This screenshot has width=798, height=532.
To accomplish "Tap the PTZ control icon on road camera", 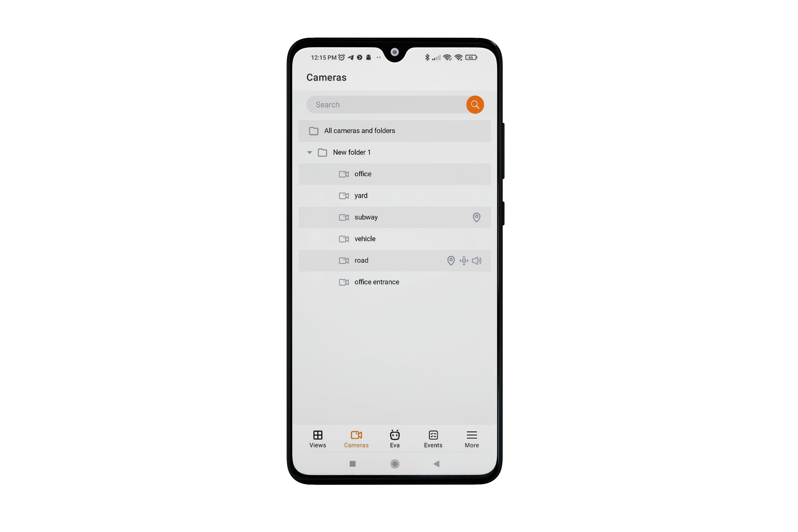I will coord(464,260).
